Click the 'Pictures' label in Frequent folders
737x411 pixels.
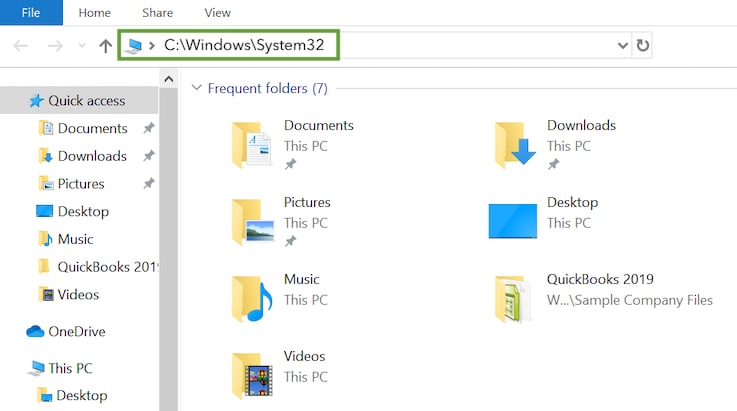(x=307, y=202)
